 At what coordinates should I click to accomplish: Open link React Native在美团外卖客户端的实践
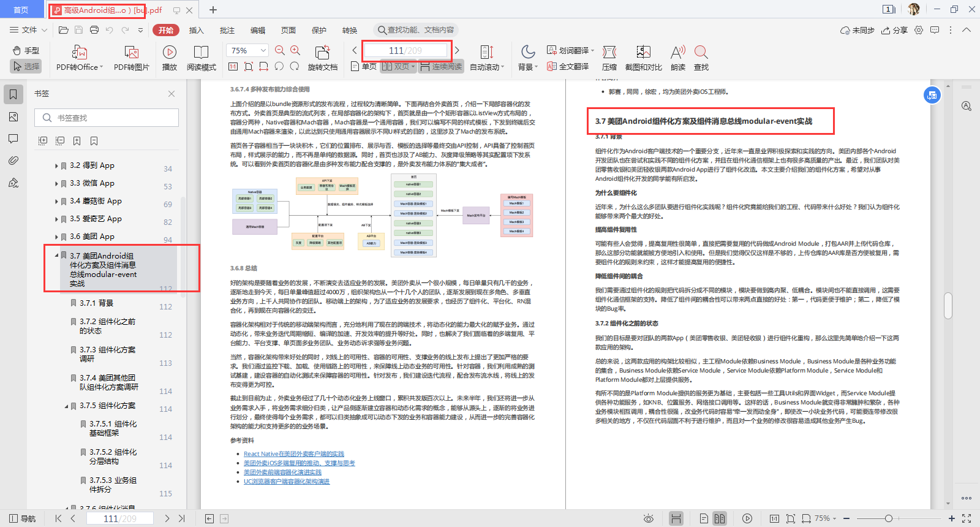294,454
